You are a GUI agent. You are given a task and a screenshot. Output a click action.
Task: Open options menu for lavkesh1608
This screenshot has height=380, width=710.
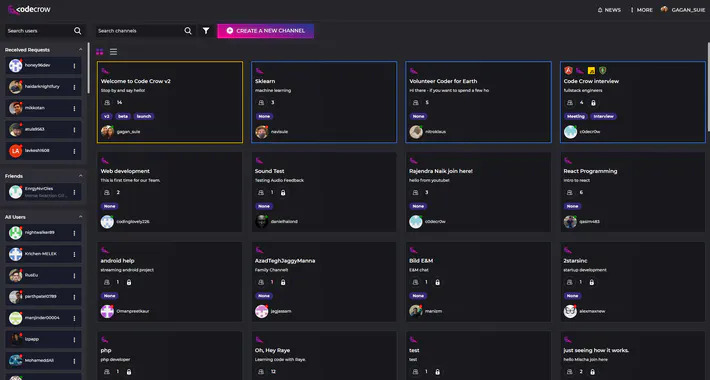(74, 151)
